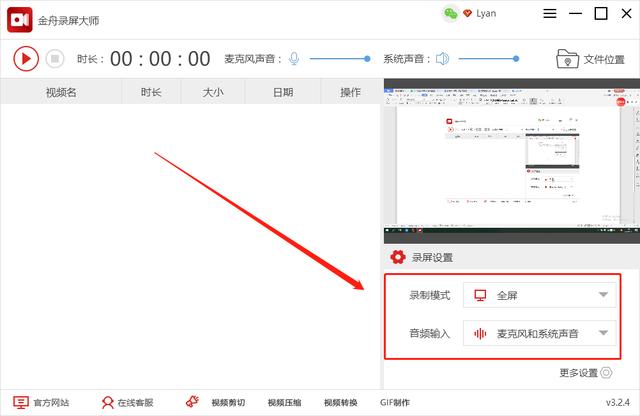
Task: Click the monitor icon beside 官方网站
Action: pyautogui.click(x=20, y=403)
